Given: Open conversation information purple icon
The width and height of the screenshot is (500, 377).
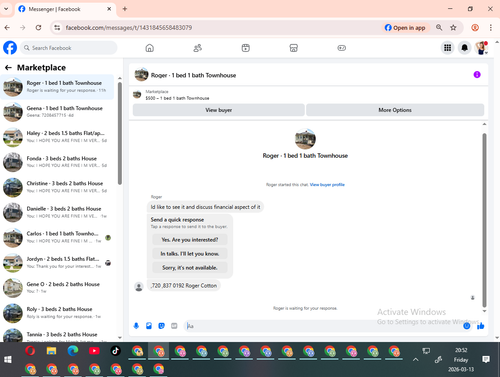Looking at the screenshot, I should (477, 75).
